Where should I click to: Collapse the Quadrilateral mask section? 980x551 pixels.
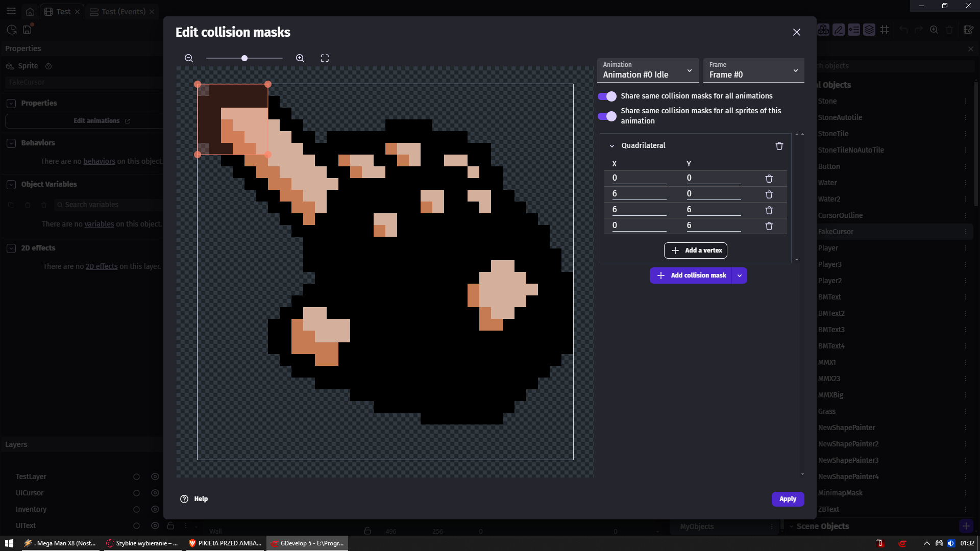point(612,146)
